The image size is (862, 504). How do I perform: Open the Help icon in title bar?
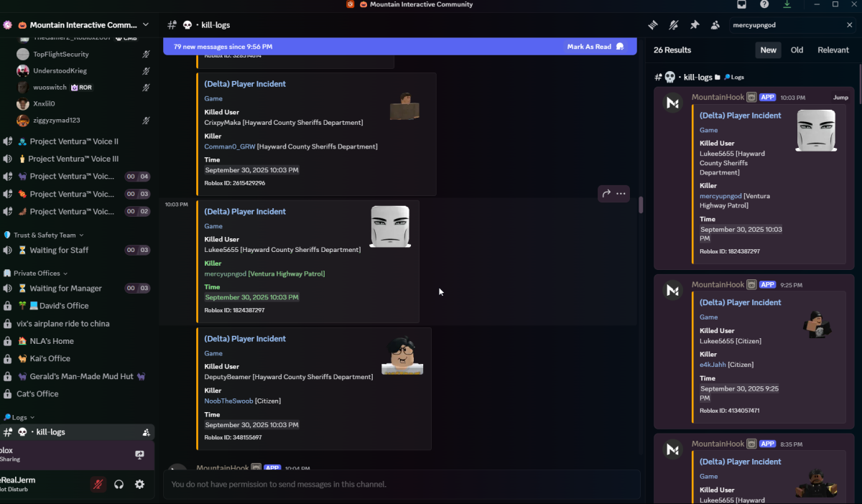click(764, 4)
